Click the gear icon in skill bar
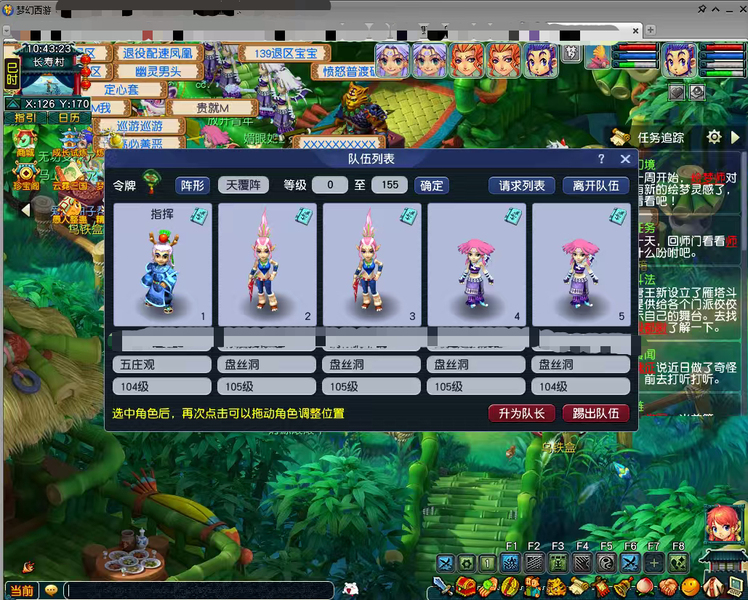The height and width of the screenshot is (600, 748). pos(467,564)
